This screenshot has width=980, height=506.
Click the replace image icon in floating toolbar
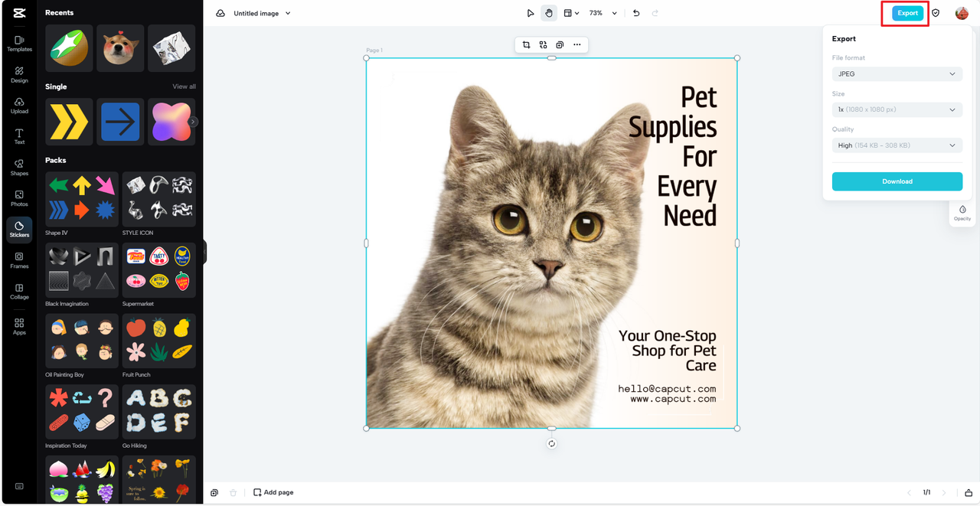543,44
